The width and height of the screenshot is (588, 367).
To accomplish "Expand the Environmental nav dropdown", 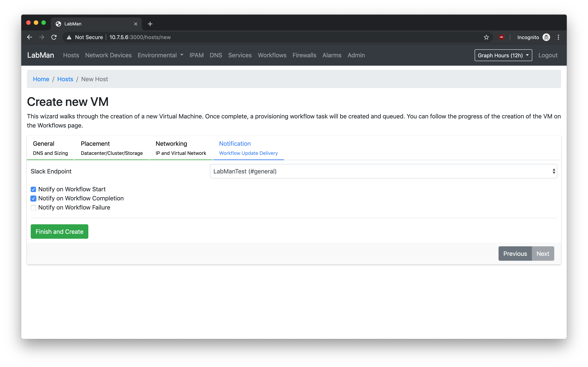I will click(160, 55).
